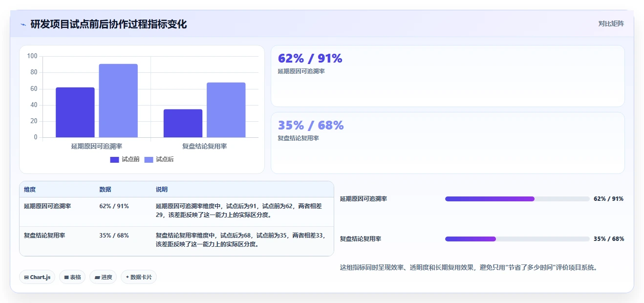The height and width of the screenshot is (303, 644).
Task: Click the 试点前 bar for 延期原因可追溯率
Action: click(75, 112)
